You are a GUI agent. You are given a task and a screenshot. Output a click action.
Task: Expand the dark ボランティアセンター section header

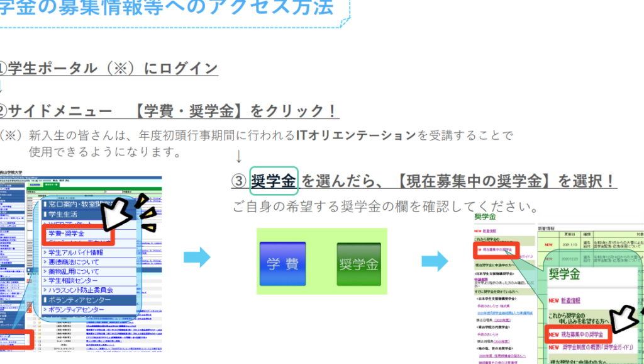point(77,300)
